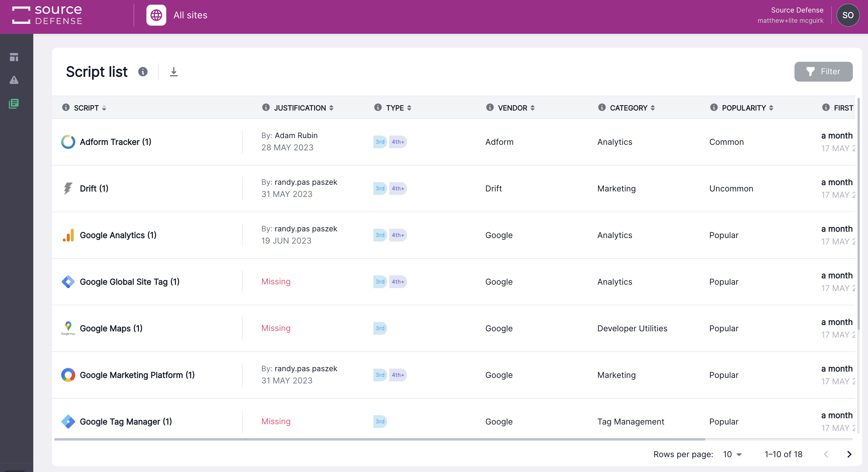868x472 pixels.
Task: Go to the previous page of scripts
Action: pyautogui.click(x=826, y=454)
